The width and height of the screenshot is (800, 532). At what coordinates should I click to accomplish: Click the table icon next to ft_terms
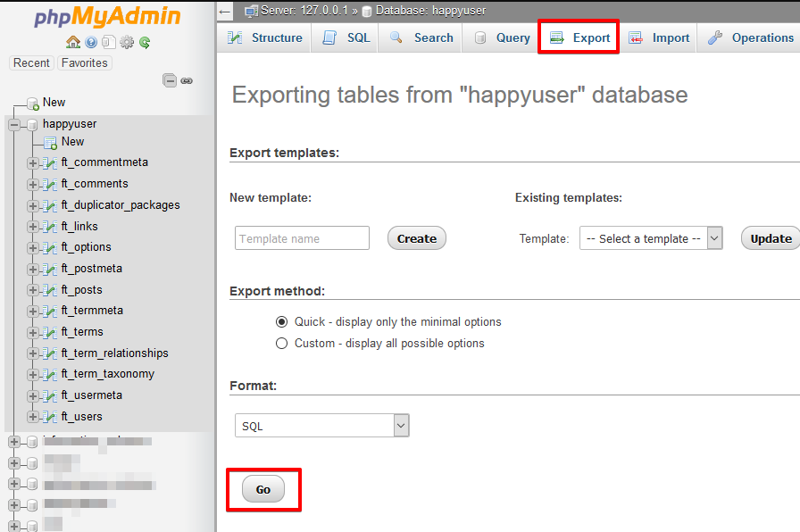coord(49,333)
